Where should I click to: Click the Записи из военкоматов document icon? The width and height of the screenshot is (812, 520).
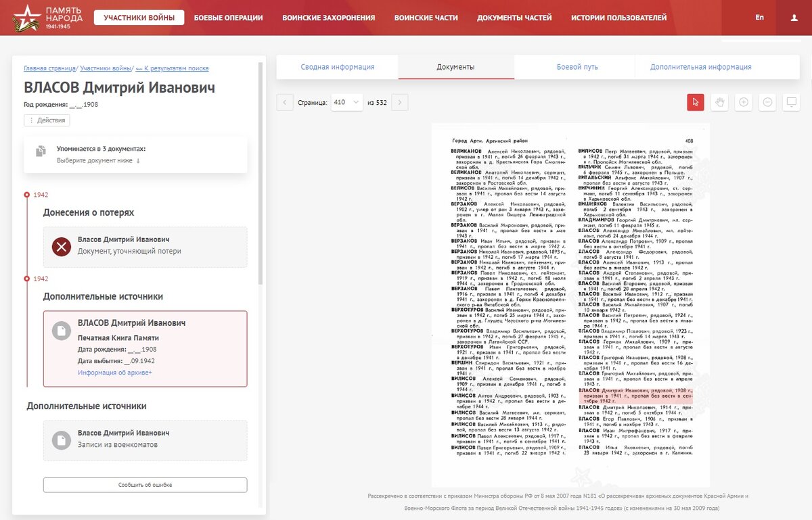62,440
